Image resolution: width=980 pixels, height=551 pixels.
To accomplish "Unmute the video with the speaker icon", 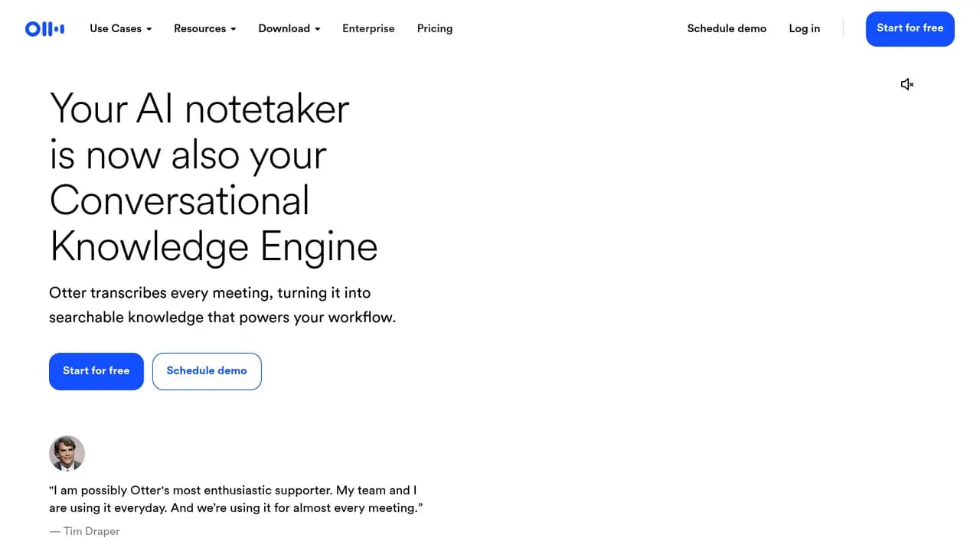I will click(x=907, y=84).
